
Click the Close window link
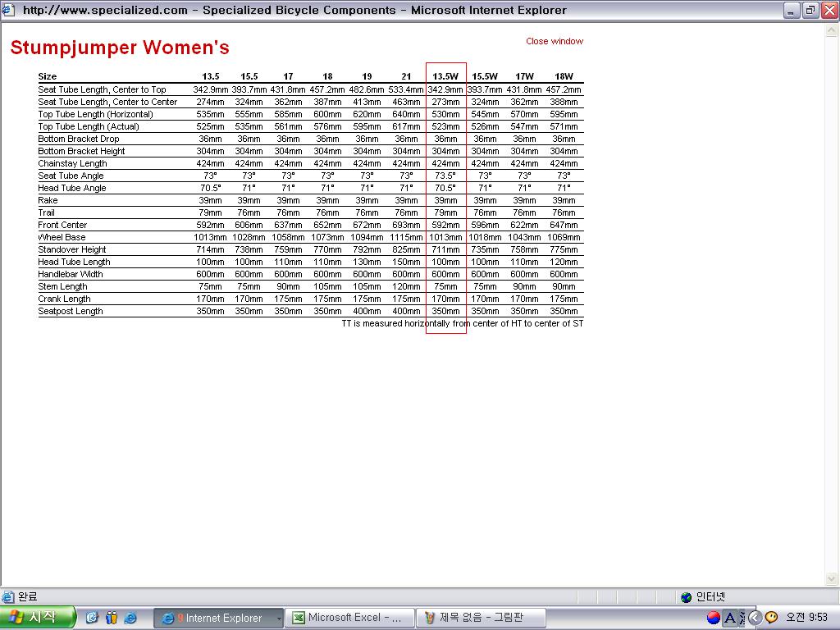click(555, 41)
